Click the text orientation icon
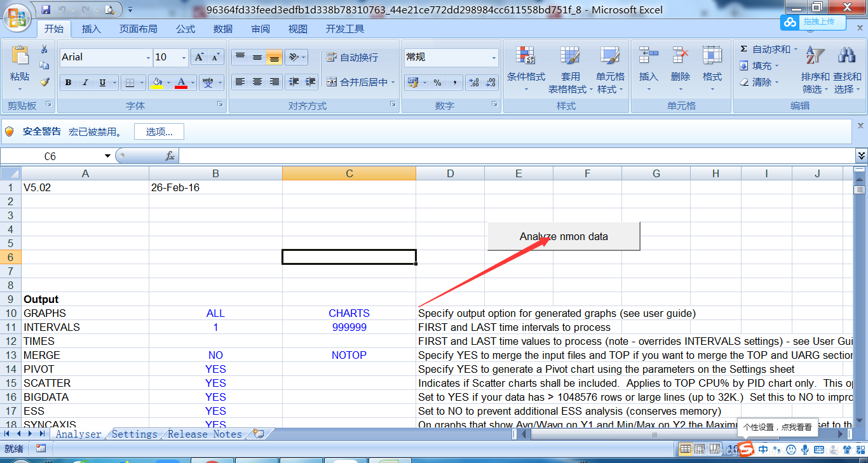 (294, 57)
